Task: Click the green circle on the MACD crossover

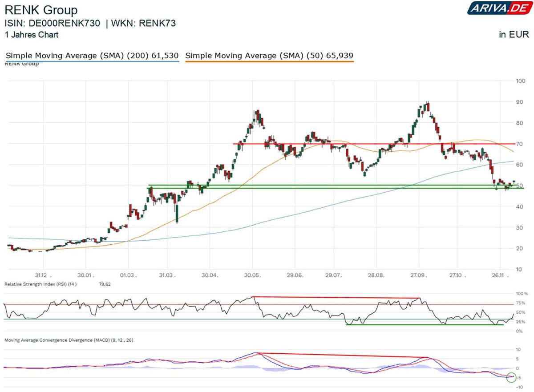Action: (x=511, y=377)
